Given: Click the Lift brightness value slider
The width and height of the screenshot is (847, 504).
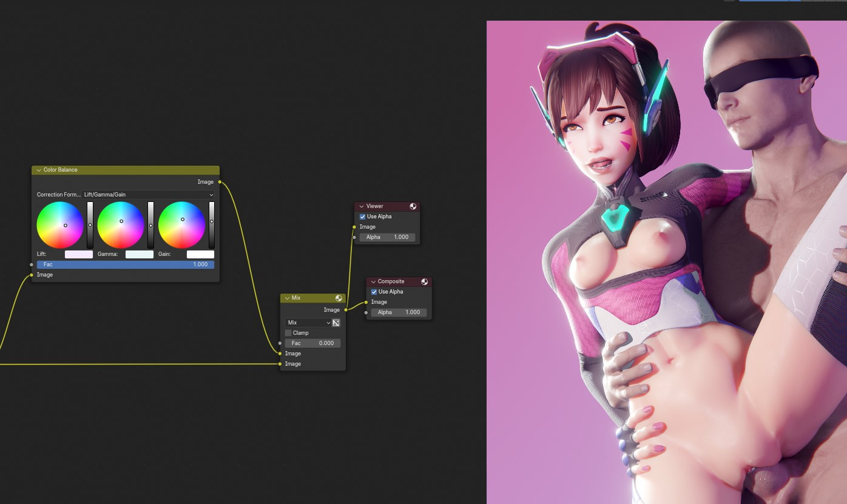Looking at the screenshot, I should click(90, 225).
